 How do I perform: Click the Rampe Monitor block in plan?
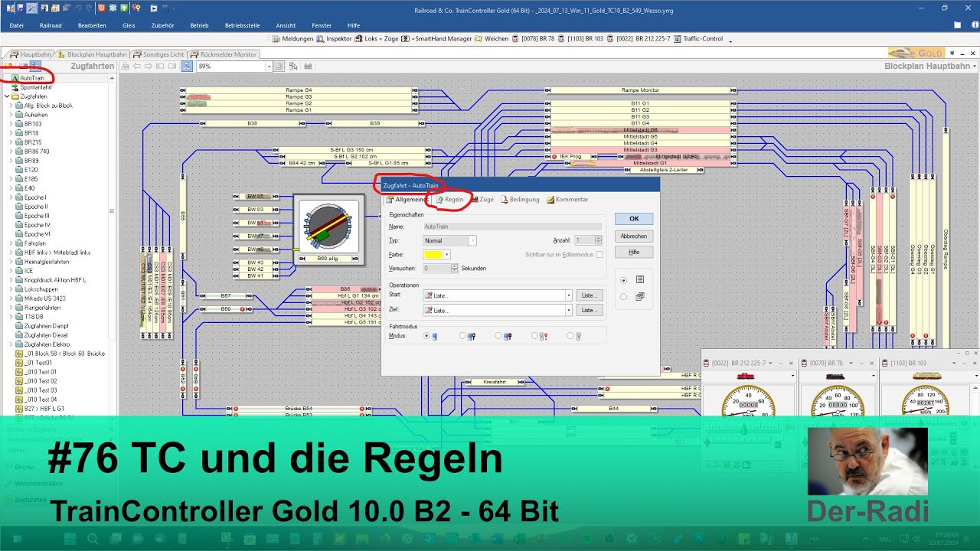[640, 90]
